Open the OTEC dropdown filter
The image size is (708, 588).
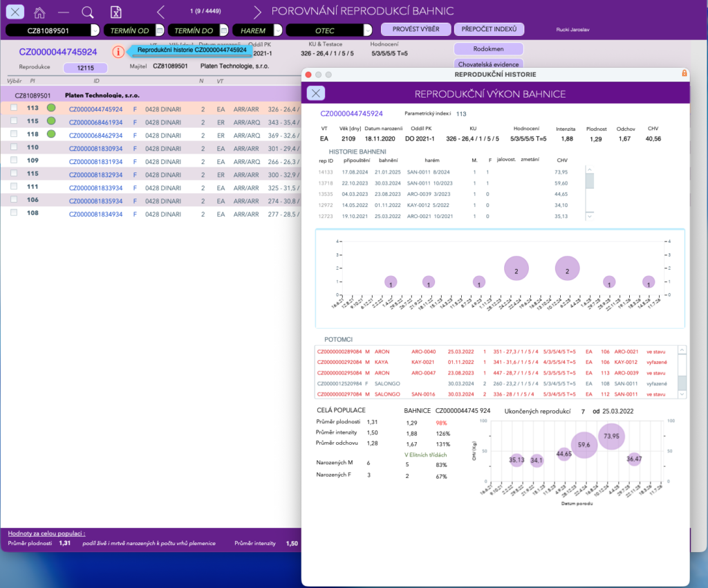368,30
